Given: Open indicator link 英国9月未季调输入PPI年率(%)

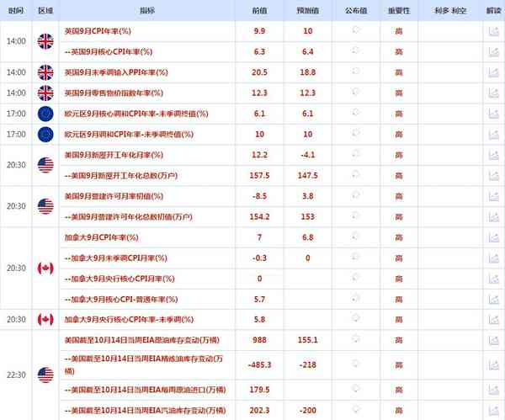Looking at the screenshot, I should coord(116,72).
